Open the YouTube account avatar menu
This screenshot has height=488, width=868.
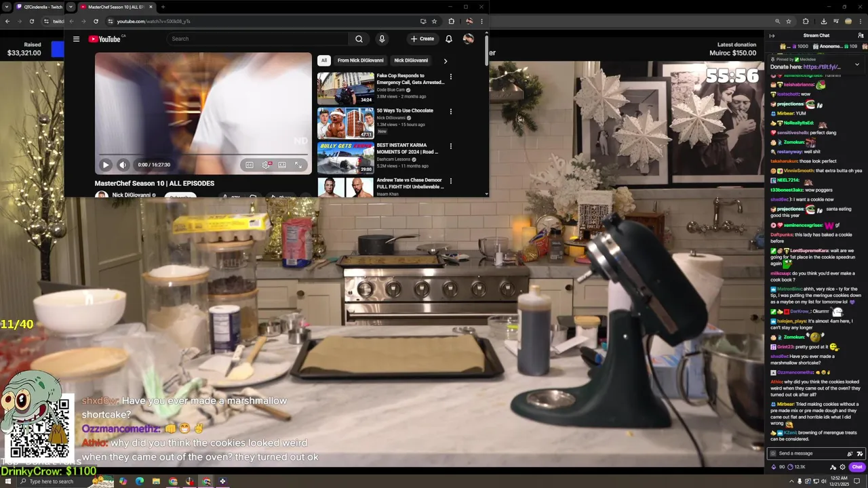point(468,39)
